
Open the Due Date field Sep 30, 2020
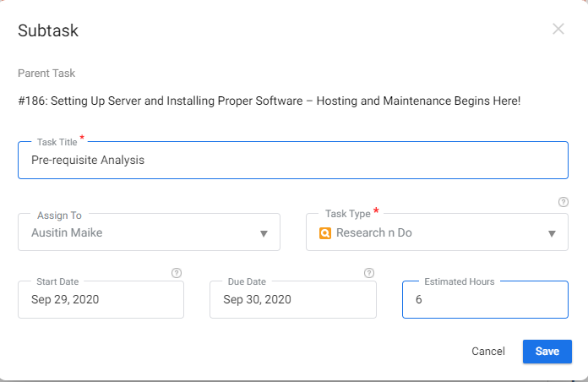click(x=292, y=299)
